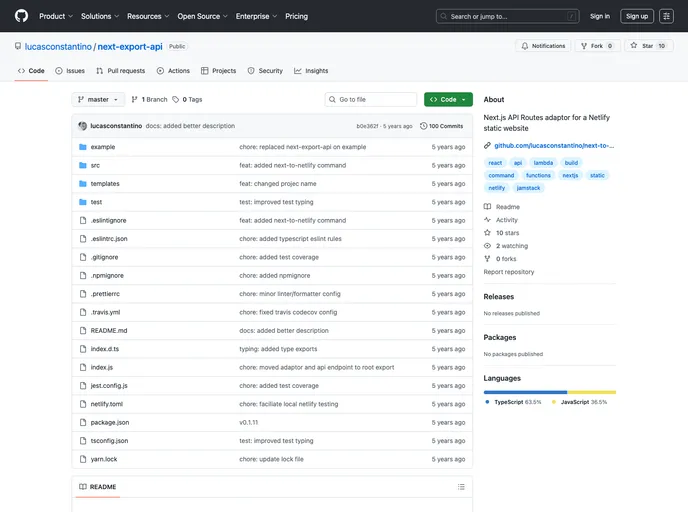Click the JavaScript yellow language bar segment

[x=592, y=392]
